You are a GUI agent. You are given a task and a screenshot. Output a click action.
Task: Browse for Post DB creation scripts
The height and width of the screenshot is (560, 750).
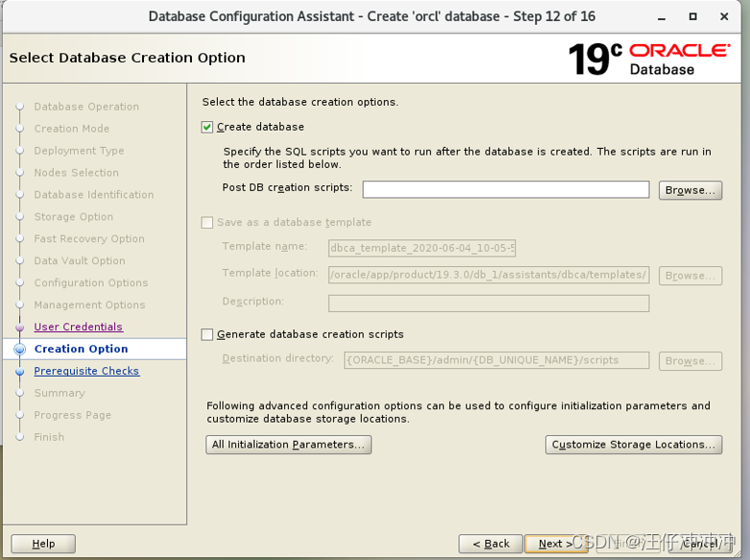(x=690, y=190)
